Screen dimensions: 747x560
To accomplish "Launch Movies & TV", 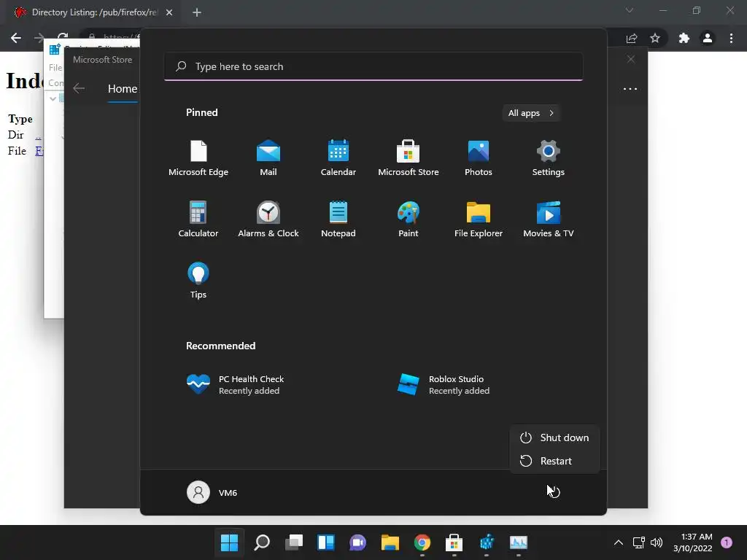I will point(549,219).
